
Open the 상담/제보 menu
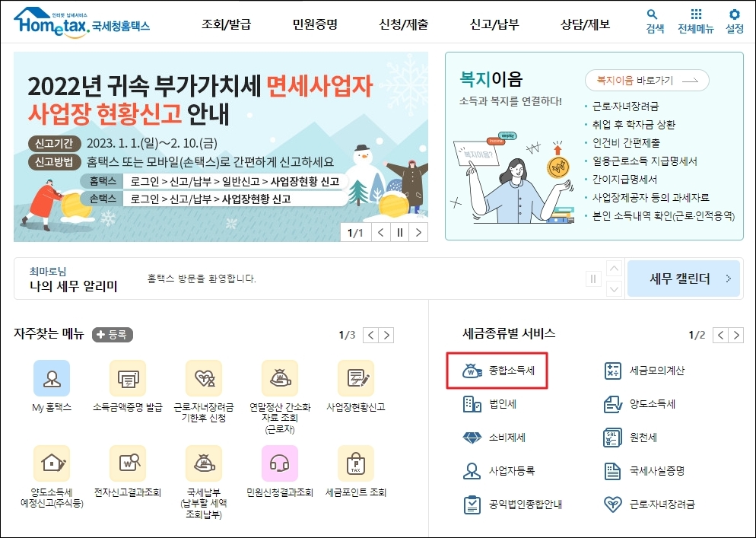pos(585,24)
